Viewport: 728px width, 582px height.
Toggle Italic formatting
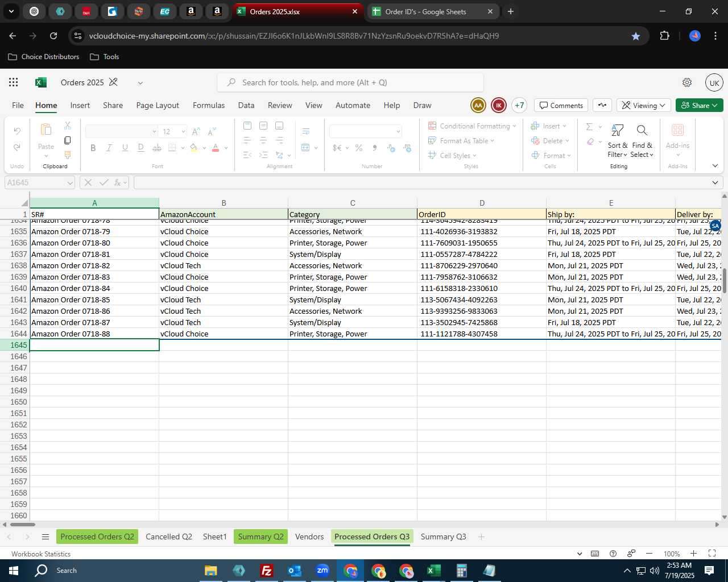109,148
